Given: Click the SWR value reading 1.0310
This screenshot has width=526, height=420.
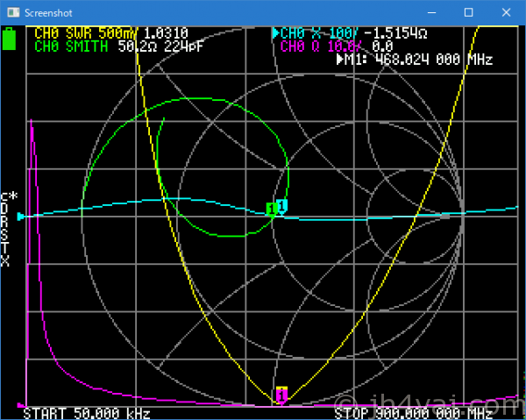Looking at the screenshot, I should click(165, 33).
